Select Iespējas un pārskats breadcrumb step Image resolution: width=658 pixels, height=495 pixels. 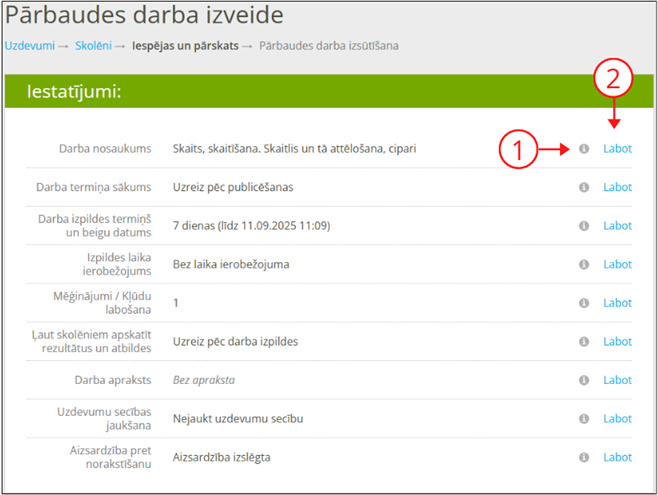pyautogui.click(x=185, y=46)
